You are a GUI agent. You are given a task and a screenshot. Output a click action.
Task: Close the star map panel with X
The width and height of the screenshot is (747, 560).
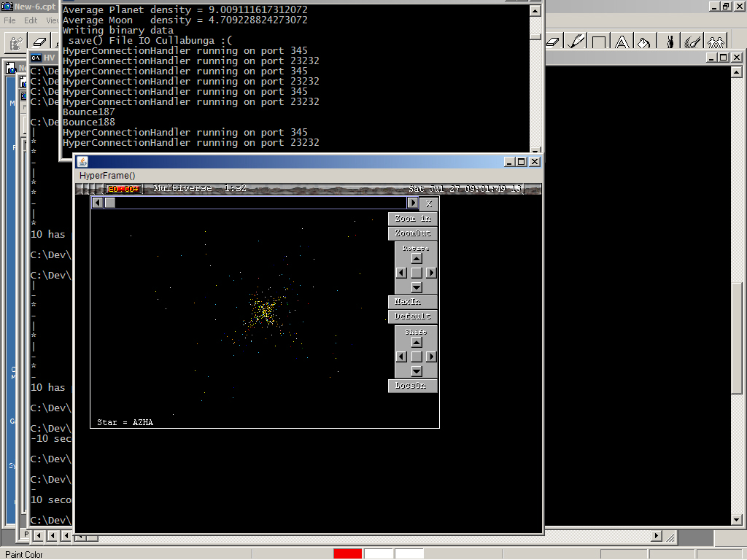point(430,203)
